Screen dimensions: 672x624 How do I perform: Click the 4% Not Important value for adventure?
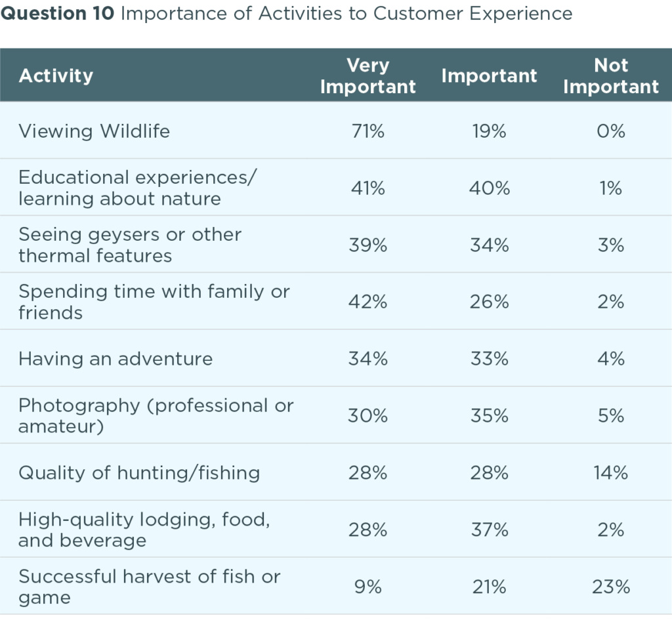[x=610, y=360]
